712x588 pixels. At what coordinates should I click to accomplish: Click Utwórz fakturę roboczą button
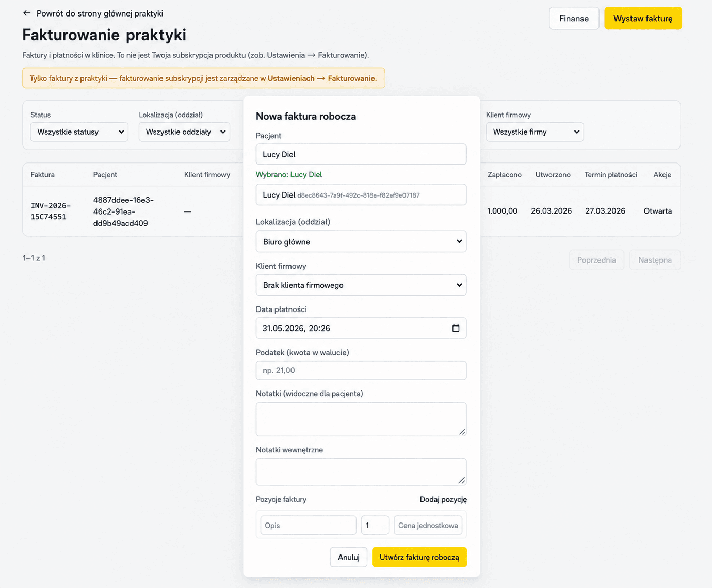pos(419,557)
